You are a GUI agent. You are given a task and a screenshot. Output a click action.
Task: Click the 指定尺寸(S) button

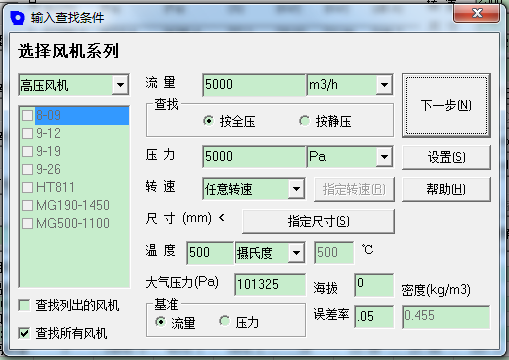[318, 221]
